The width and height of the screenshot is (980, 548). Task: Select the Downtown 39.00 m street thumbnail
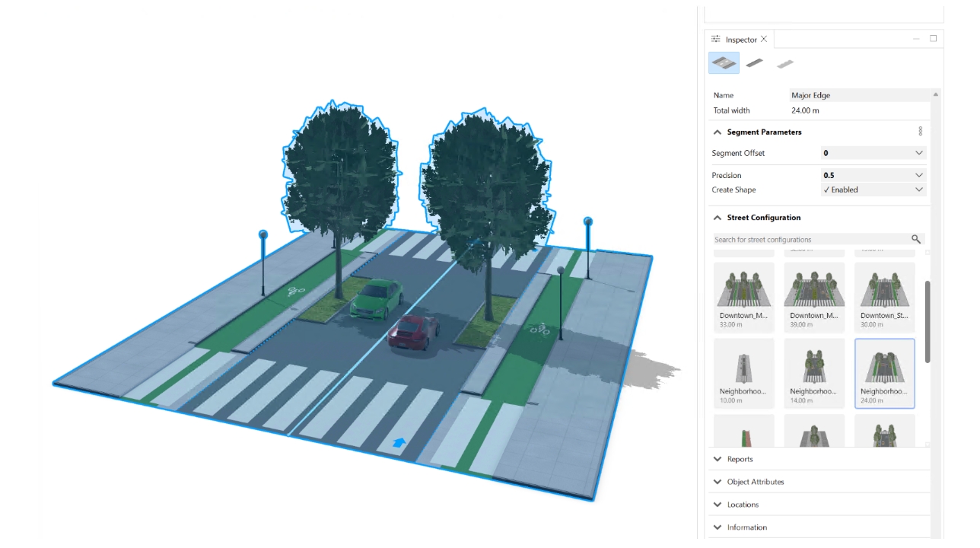(814, 297)
